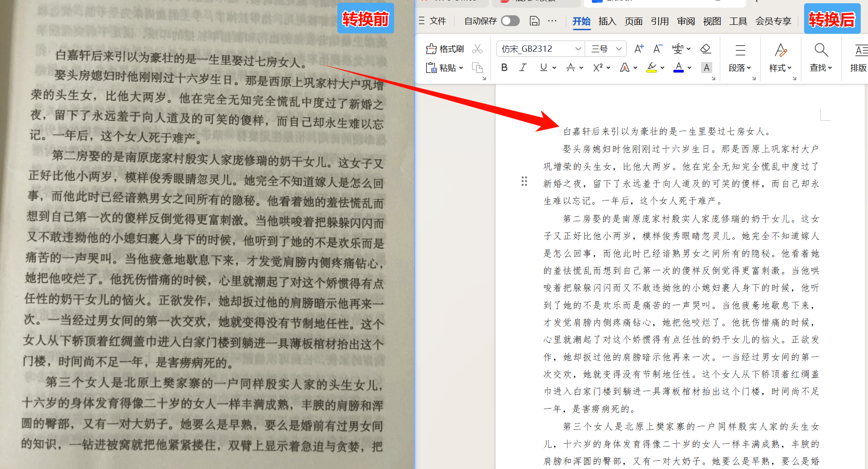Click the clear formatting eraser icon

706,48
